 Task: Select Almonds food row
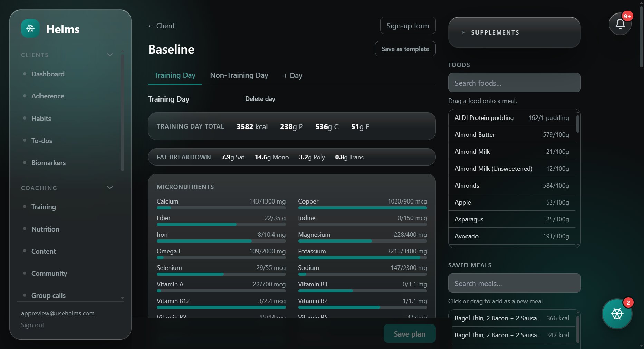512,186
